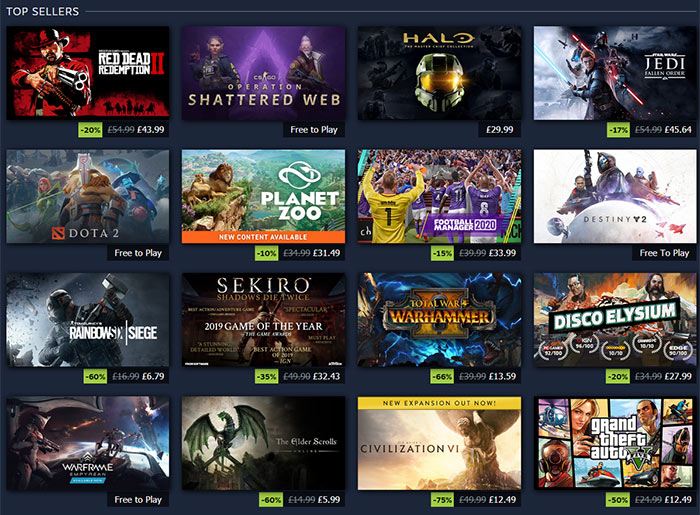The height and width of the screenshot is (515, 700).
Task: Open the Warframe Empyrean thumbnail
Action: pos(88,443)
